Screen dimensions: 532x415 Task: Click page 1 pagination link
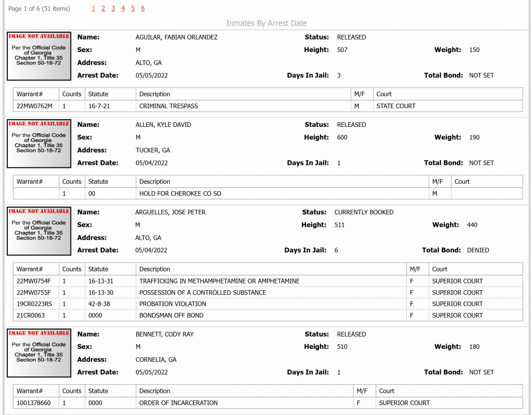pyautogui.click(x=94, y=8)
